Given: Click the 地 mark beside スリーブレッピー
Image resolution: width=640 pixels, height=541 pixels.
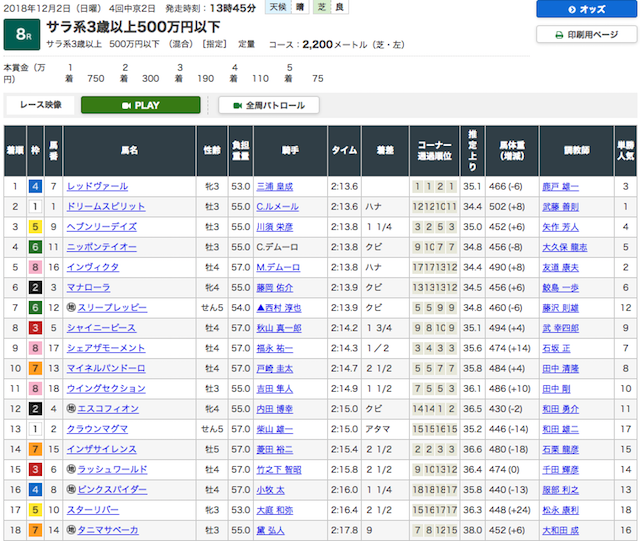Looking at the screenshot, I should click(x=71, y=307).
